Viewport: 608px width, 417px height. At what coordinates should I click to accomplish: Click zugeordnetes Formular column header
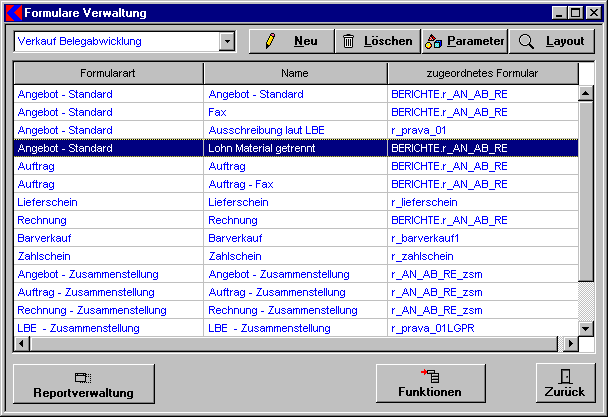coord(482,74)
